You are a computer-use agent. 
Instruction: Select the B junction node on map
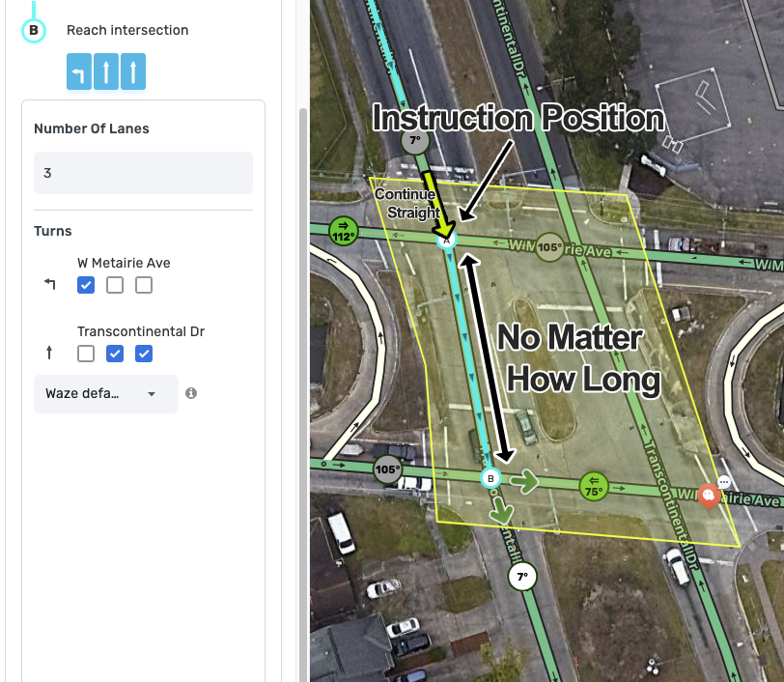(490, 478)
